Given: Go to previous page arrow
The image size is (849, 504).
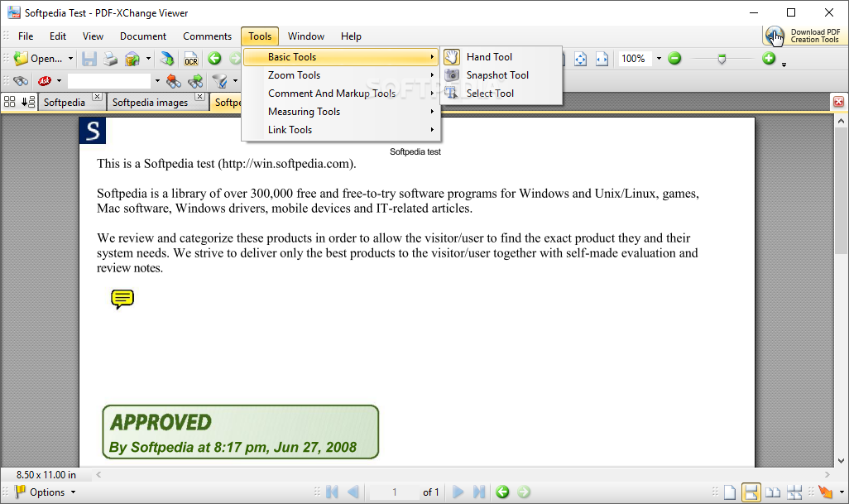Looking at the screenshot, I should (353, 492).
